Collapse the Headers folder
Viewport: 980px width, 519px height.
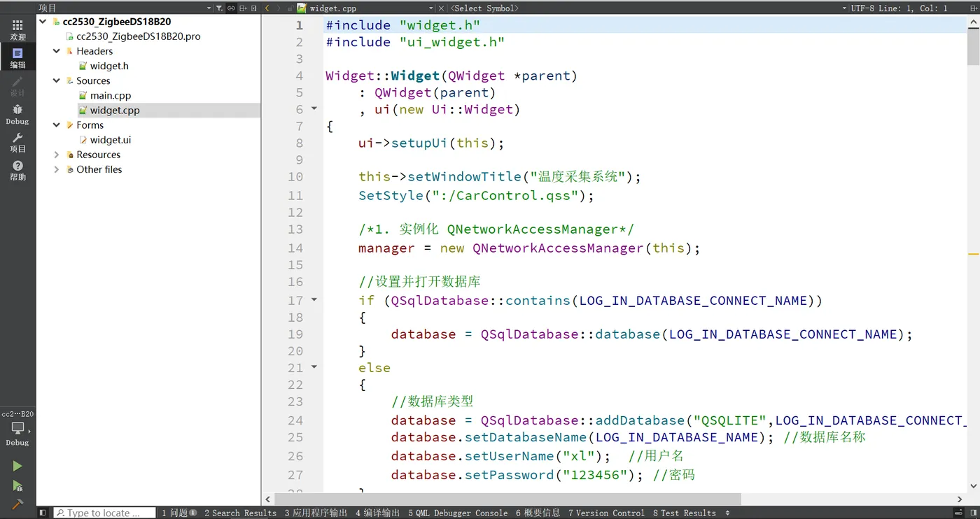57,51
